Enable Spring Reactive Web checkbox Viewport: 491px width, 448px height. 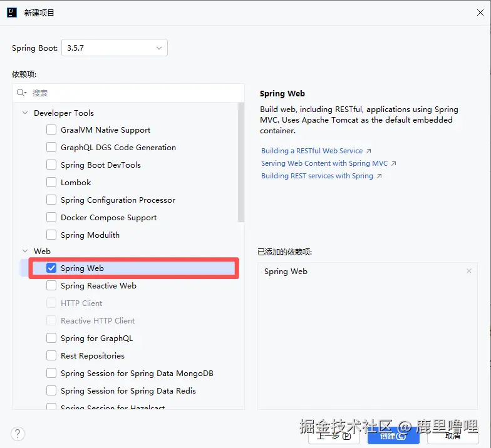point(51,285)
